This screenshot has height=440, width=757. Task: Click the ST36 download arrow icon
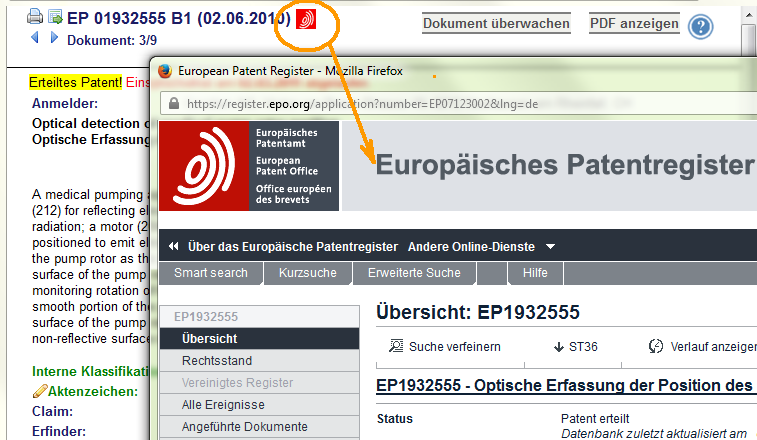tap(559, 347)
